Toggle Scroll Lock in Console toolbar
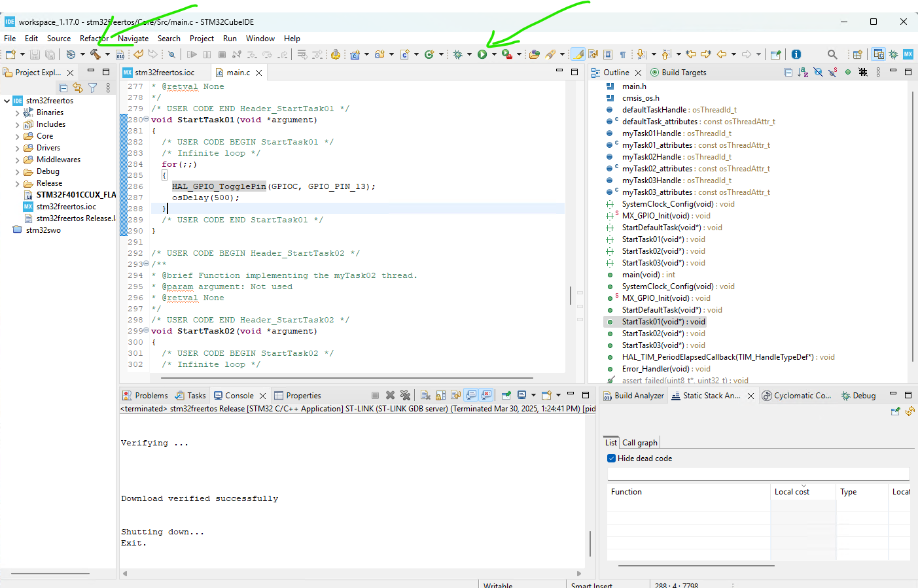The width and height of the screenshot is (918, 588). (440, 395)
